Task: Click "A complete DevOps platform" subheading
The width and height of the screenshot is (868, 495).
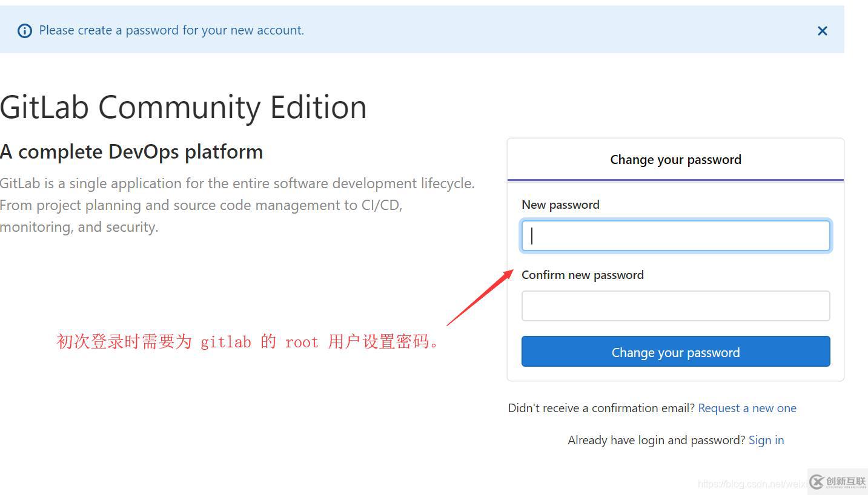Action: [131, 152]
